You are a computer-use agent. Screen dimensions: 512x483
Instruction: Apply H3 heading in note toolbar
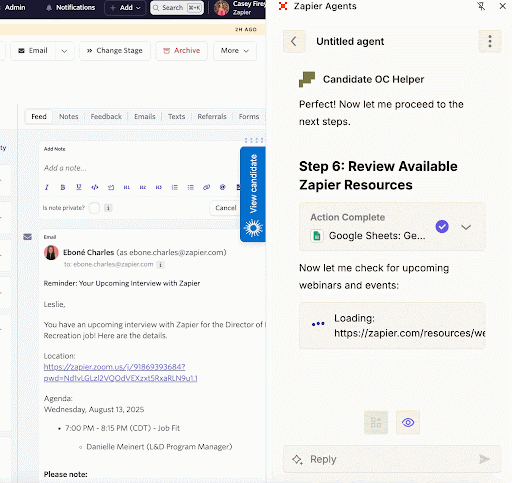point(159,187)
